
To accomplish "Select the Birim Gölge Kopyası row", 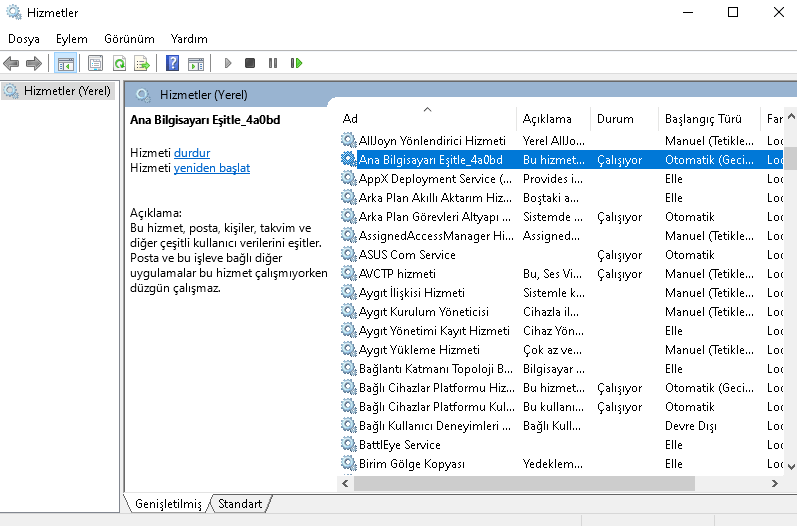I will (x=561, y=464).
